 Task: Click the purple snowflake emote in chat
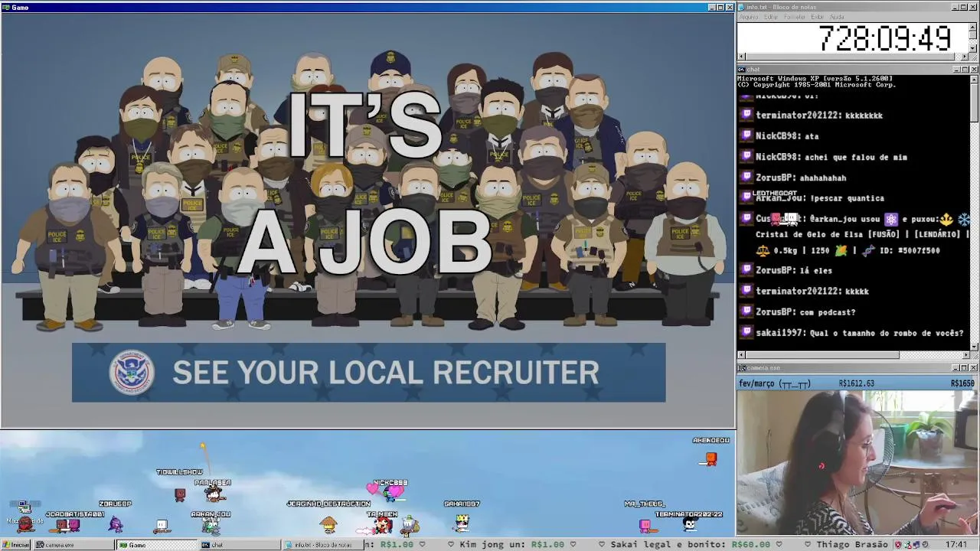coord(890,219)
